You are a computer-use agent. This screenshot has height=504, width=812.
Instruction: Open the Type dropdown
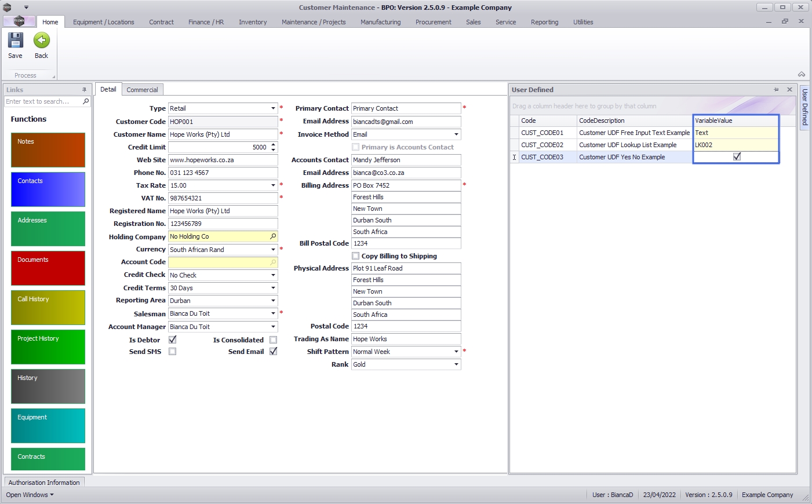click(273, 108)
